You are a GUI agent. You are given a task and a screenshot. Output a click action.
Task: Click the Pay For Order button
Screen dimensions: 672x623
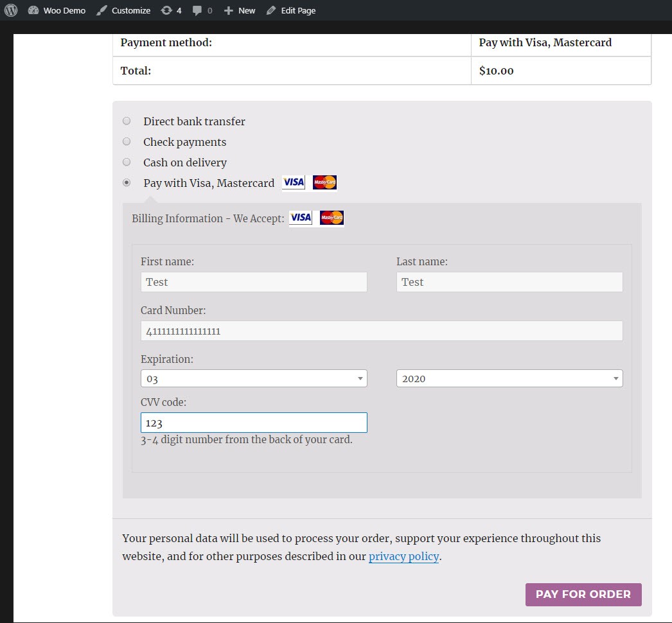[583, 594]
